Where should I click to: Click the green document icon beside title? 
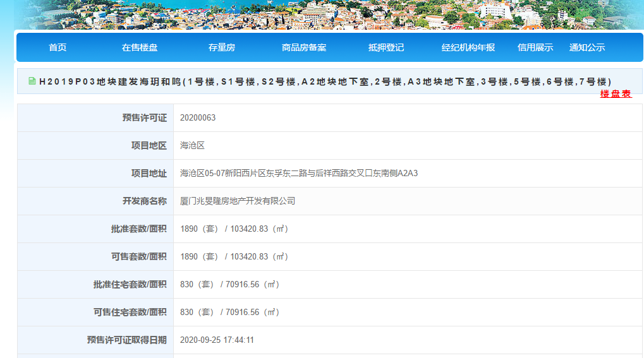click(x=32, y=81)
